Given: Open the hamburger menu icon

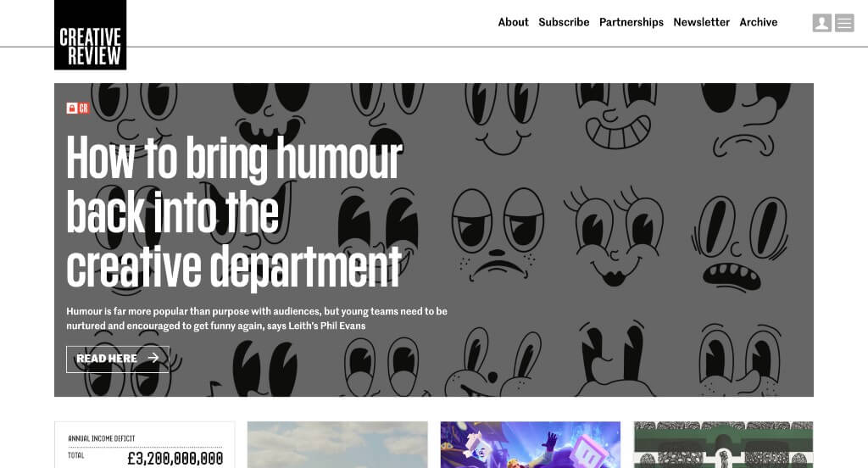Looking at the screenshot, I should tap(844, 23).
